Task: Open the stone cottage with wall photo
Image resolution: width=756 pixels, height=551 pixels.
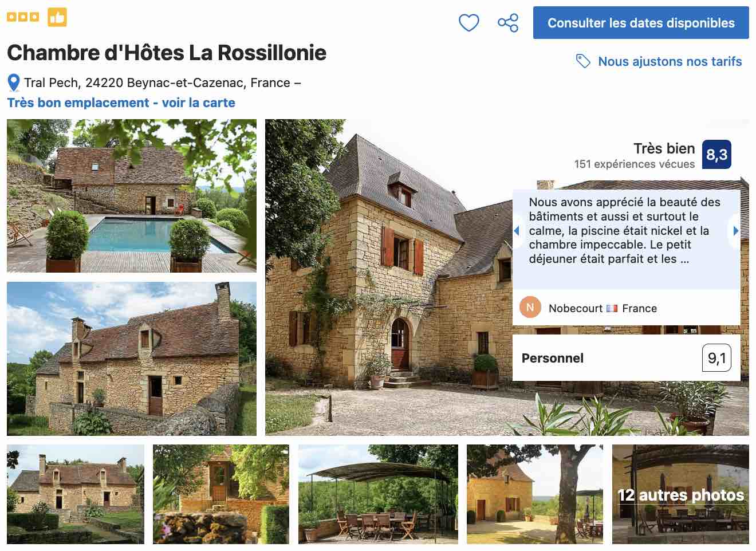Action: pos(132,359)
